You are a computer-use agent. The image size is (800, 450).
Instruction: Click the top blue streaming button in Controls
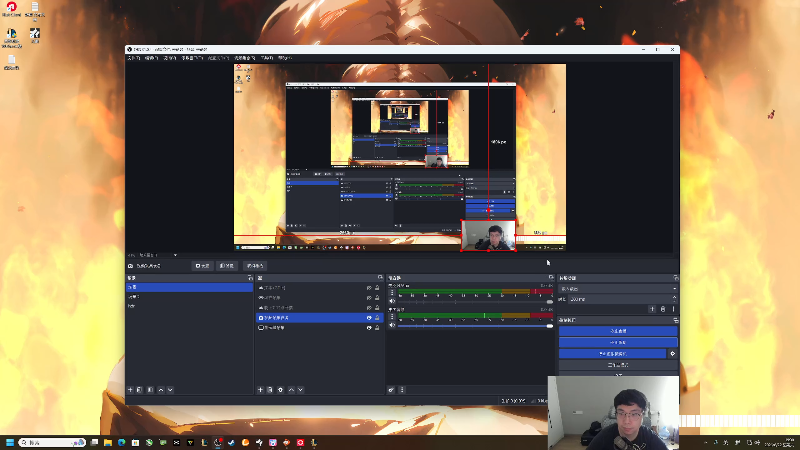(x=618, y=331)
